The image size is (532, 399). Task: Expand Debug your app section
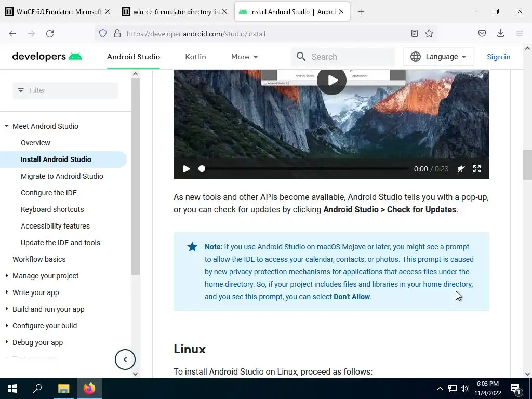[6, 342]
